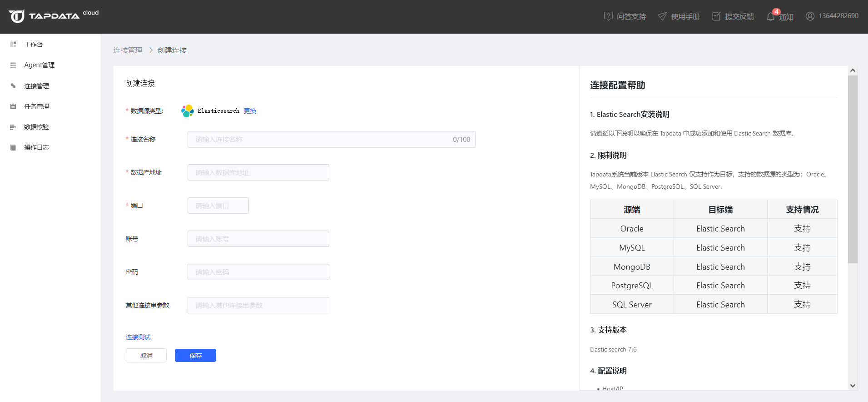Open 工作台 in the sidebar
868x402 pixels.
coord(33,45)
